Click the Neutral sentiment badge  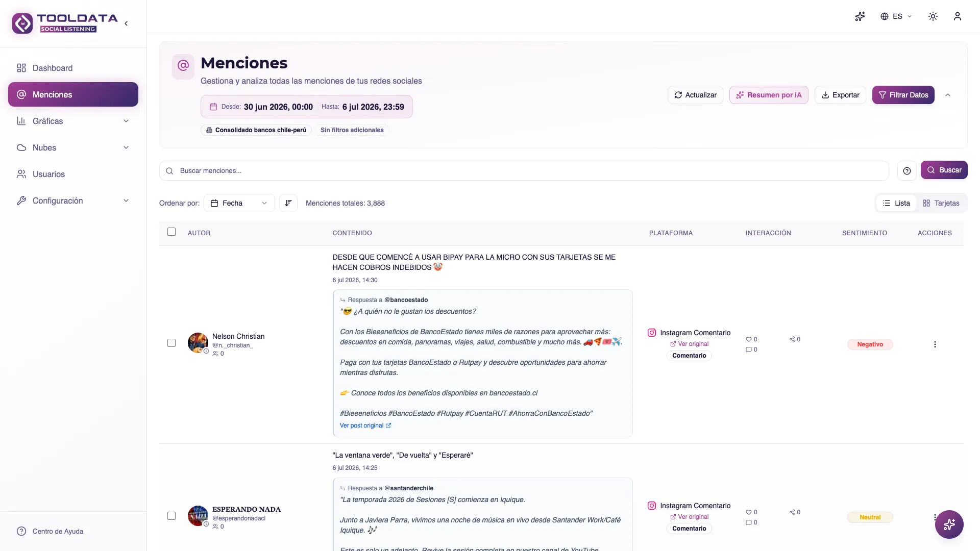pos(870,517)
